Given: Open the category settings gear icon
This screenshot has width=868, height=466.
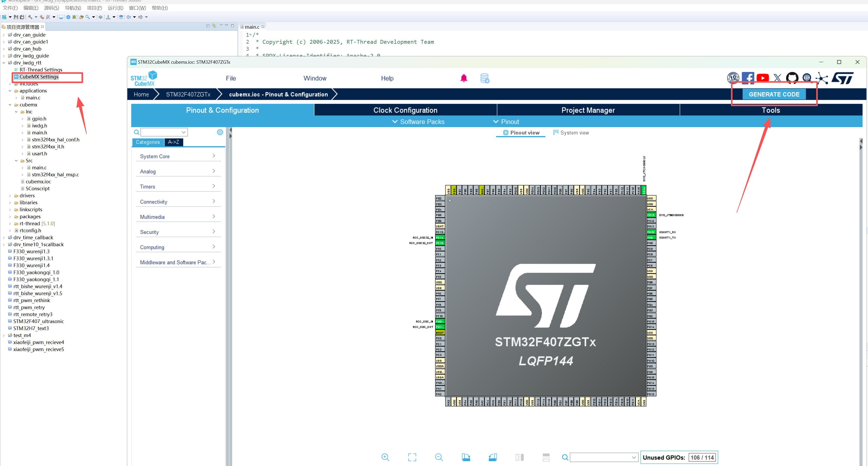Looking at the screenshot, I should [220, 132].
